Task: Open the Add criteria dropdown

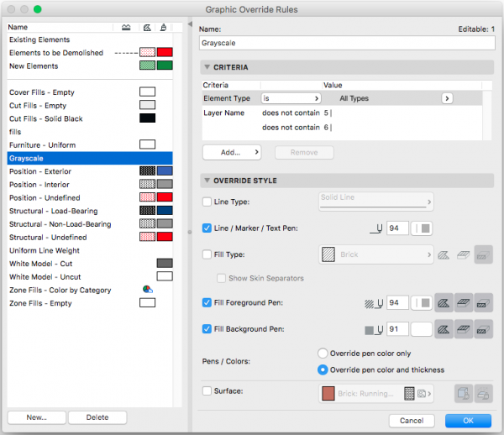Action: point(231,152)
